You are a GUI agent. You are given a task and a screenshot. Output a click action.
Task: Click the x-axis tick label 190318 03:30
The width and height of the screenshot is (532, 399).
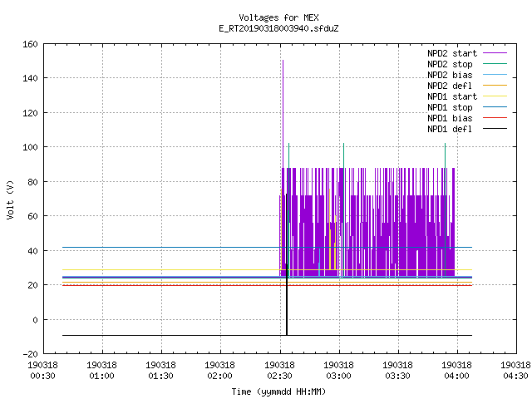tap(397, 371)
